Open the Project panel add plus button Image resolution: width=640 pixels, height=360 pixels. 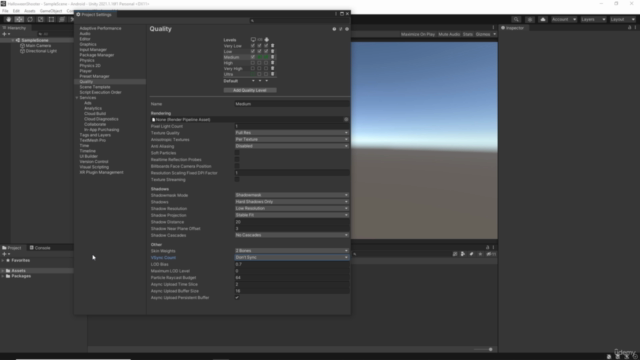coord(6,254)
